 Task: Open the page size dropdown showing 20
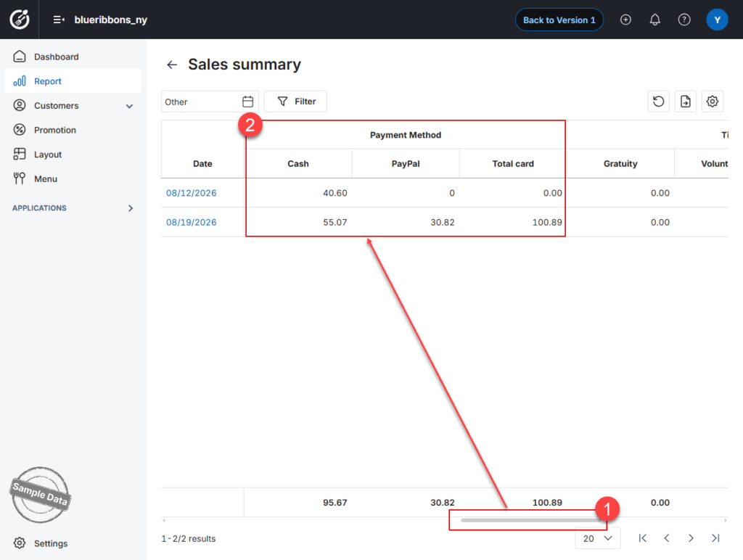pyautogui.click(x=598, y=538)
